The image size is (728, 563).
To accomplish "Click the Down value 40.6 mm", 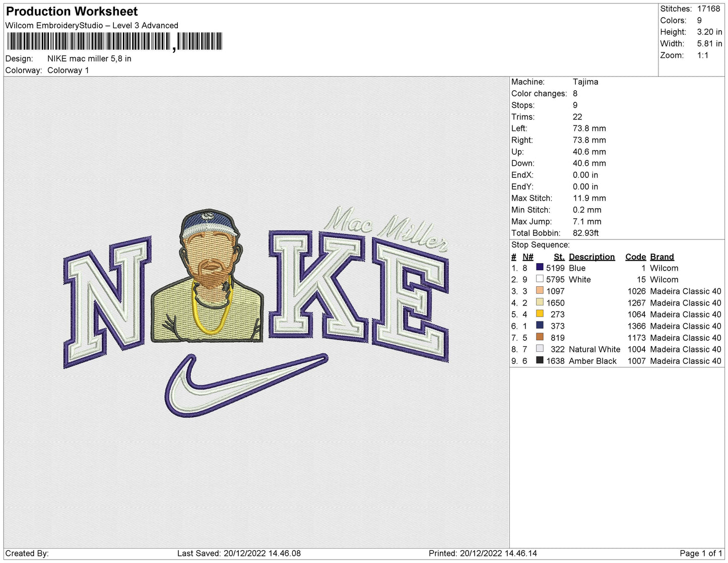I will [589, 163].
